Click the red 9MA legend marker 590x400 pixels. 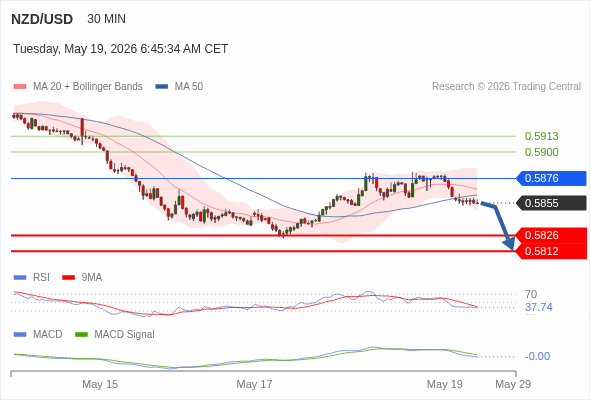click(x=68, y=278)
